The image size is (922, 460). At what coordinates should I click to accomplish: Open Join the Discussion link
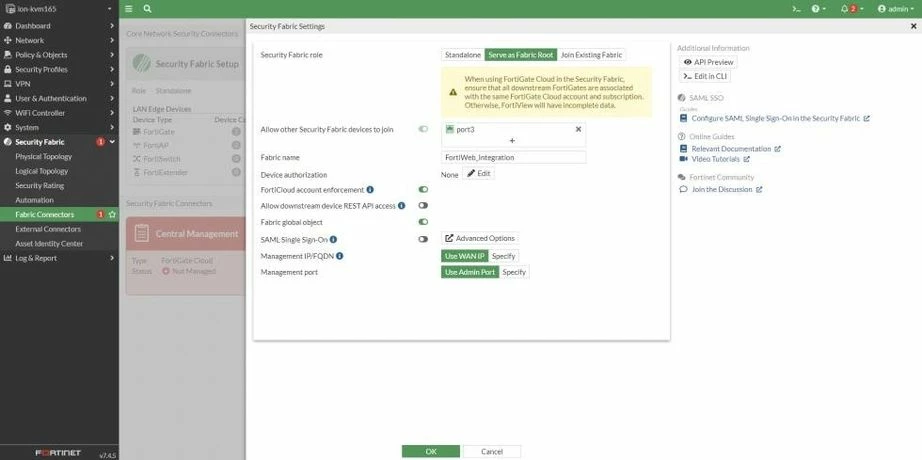click(721, 189)
